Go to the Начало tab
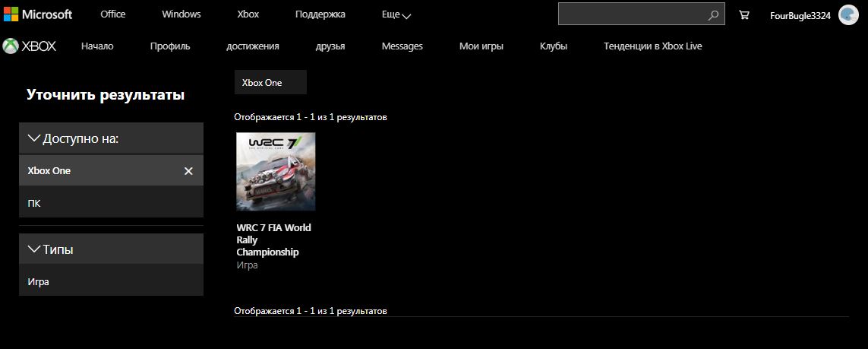Image resolution: width=868 pixels, height=349 pixels. [x=97, y=46]
